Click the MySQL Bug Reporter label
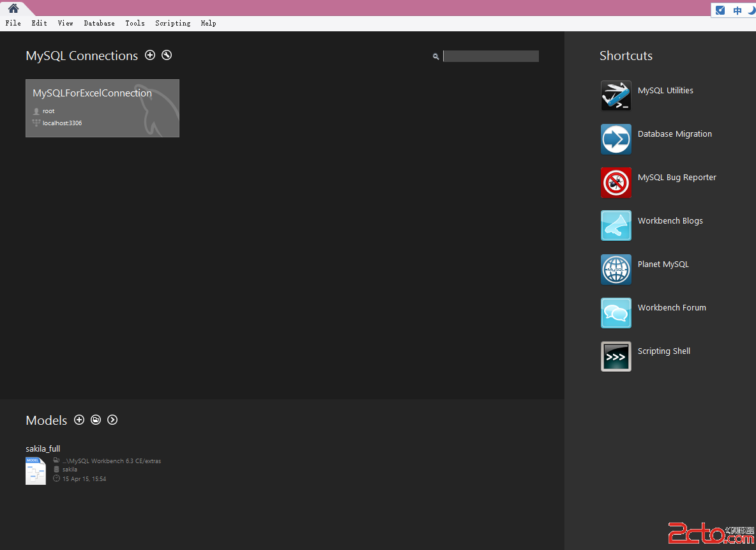 pos(677,177)
